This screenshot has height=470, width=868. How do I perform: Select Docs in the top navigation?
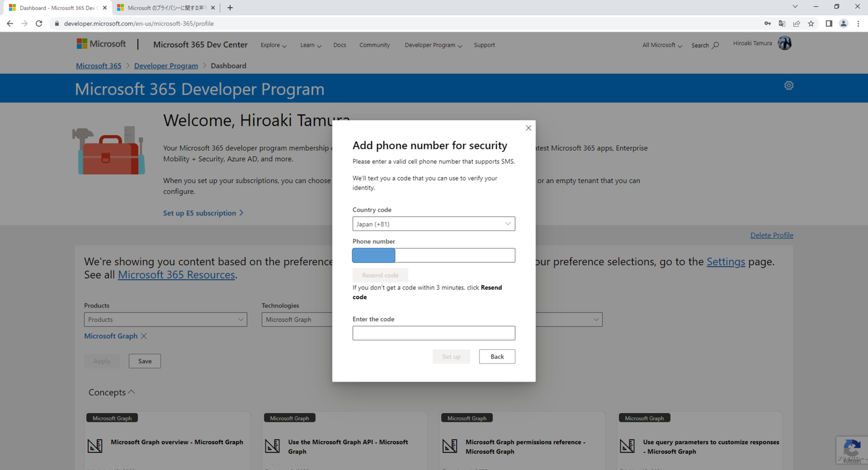pos(339,45)
